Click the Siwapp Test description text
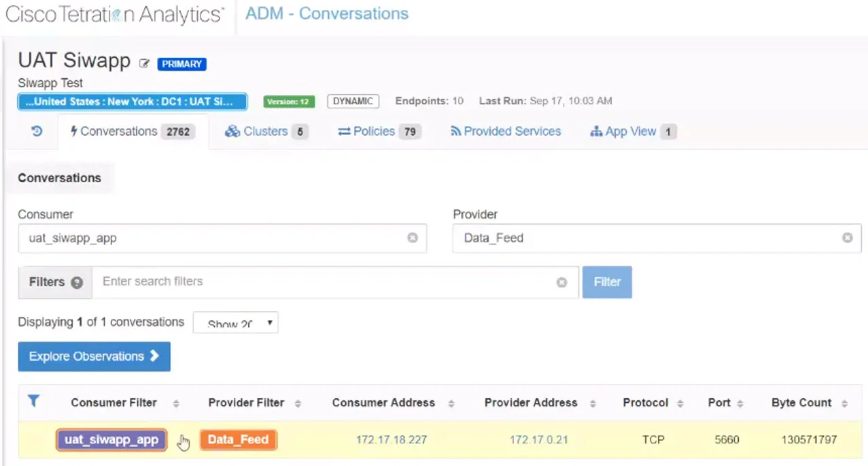The width and height of the screenshot is (868, 466). (50, 83)
